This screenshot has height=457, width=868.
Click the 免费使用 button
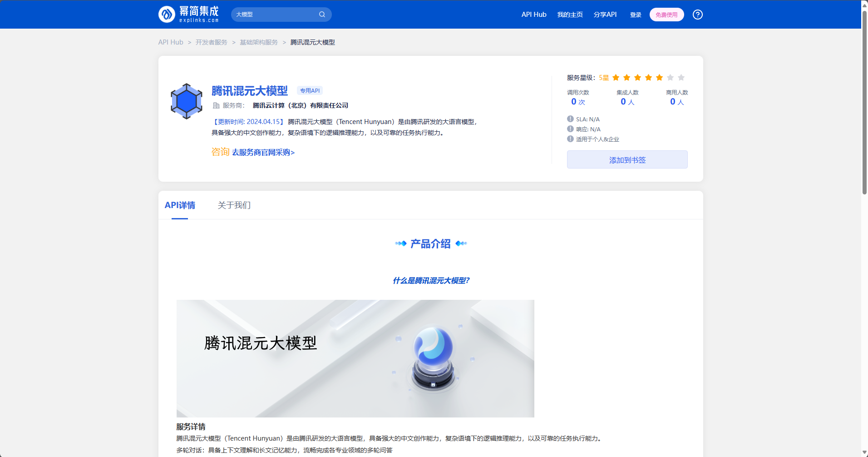(666, 15)
